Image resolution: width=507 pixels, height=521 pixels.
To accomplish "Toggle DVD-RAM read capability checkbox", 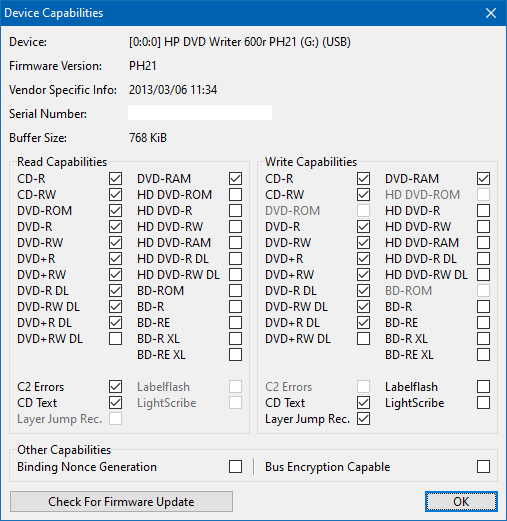I will 235,178.
